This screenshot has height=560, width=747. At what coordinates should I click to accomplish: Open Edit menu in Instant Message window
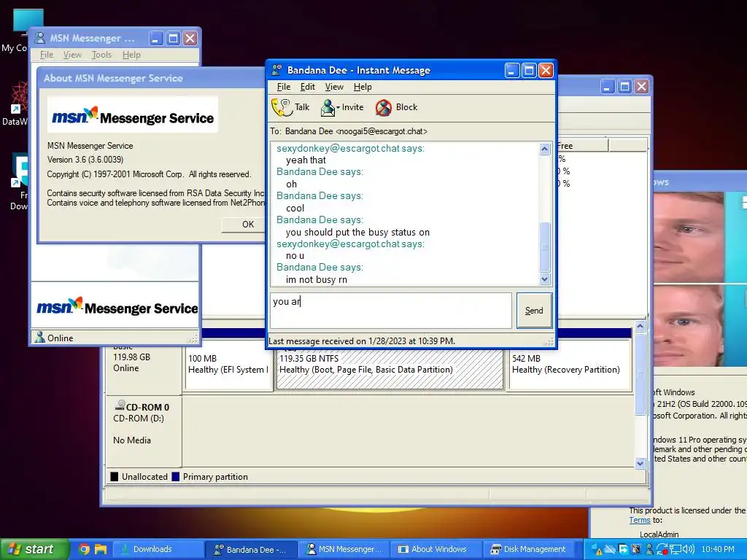pos(307,87)
